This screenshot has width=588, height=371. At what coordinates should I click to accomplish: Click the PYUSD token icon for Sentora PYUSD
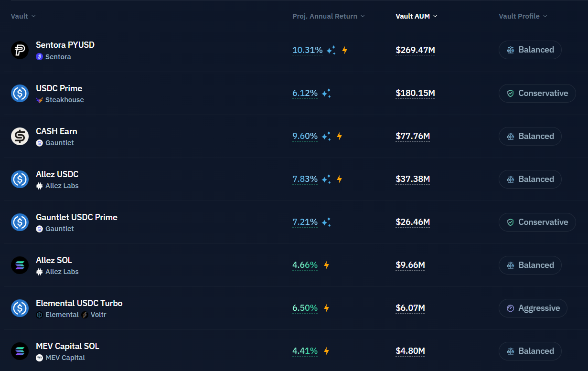coord(20,50)
